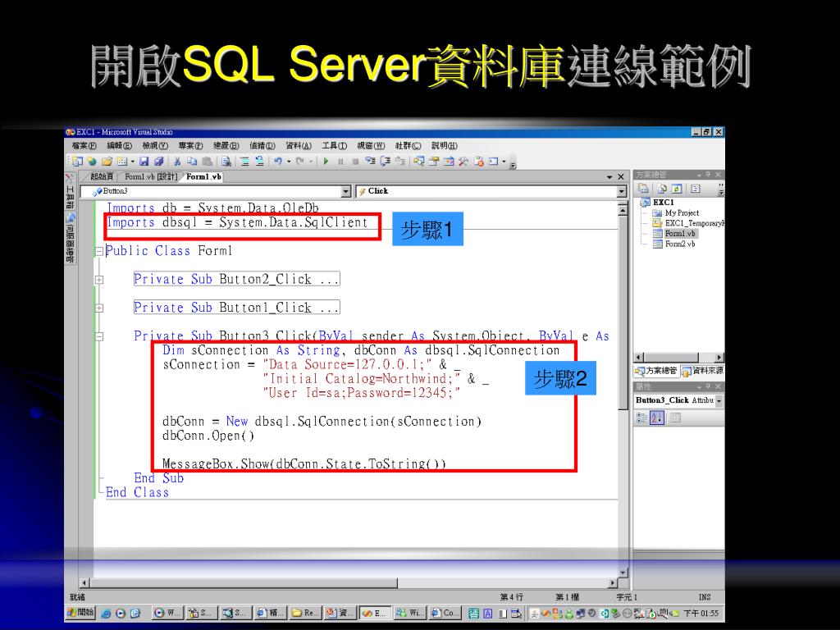The width and height of the screenshot is (840, 630).
Task: Start debugging with the green play icon
Action: coord(326,162)
